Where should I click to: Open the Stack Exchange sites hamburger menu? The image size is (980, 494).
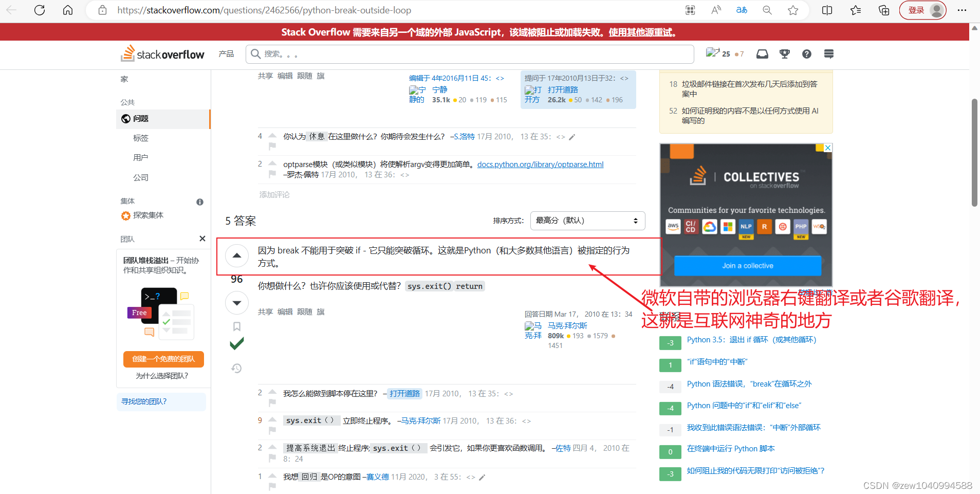tap(828, 53)
